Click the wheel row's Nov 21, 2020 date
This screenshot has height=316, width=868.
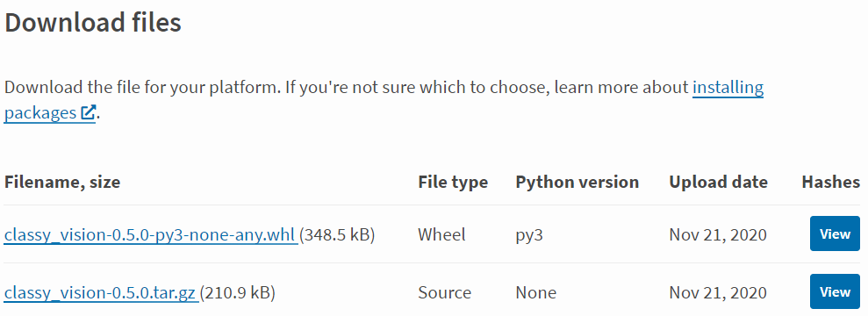point(717,234)
